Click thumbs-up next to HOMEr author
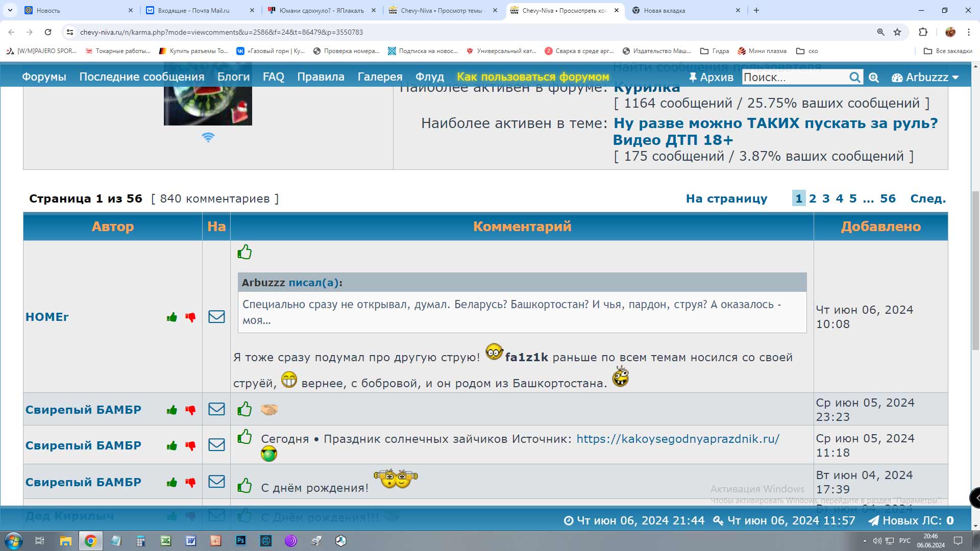 point(171,317)
